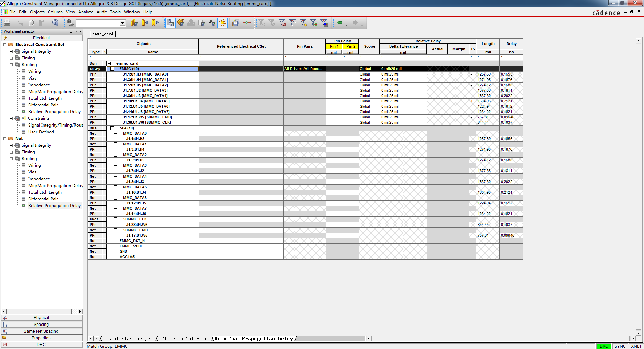
Task: Collapse the SDMMC_CLK XNet row
Action: click(115, 219)
